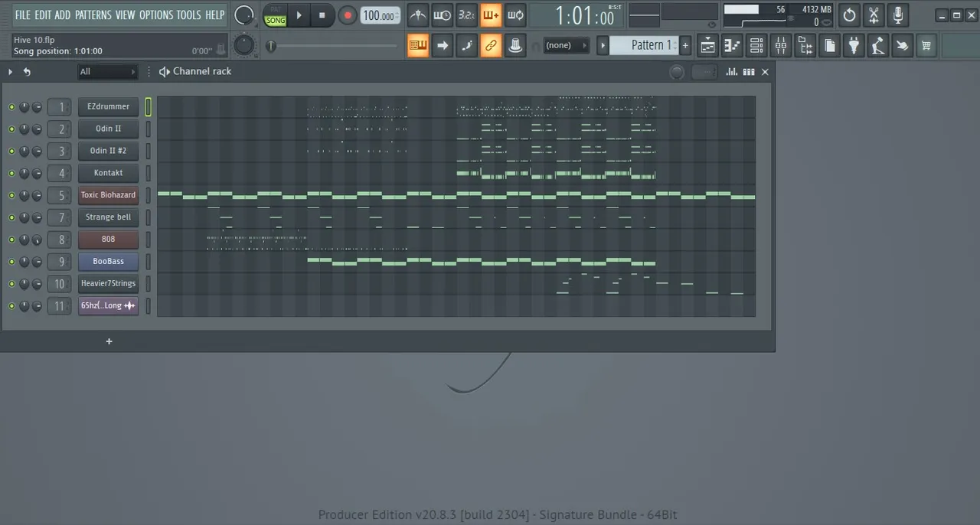Open the Toxic Biohazard channel button
This screenshot has height=525, width=980.
[108, 196]
